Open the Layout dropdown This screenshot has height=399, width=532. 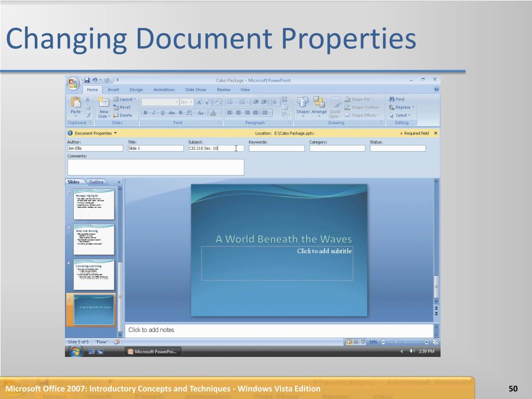pos(125,99)
